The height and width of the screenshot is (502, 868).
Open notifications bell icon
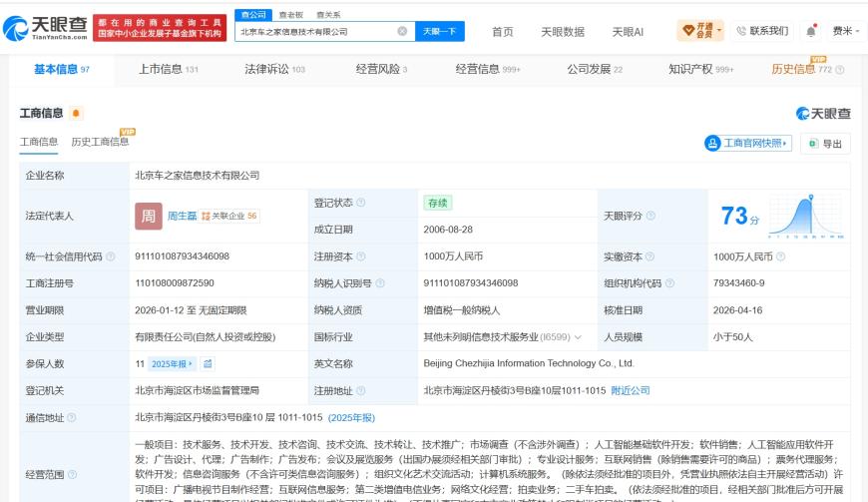click(x=810, y=31)
